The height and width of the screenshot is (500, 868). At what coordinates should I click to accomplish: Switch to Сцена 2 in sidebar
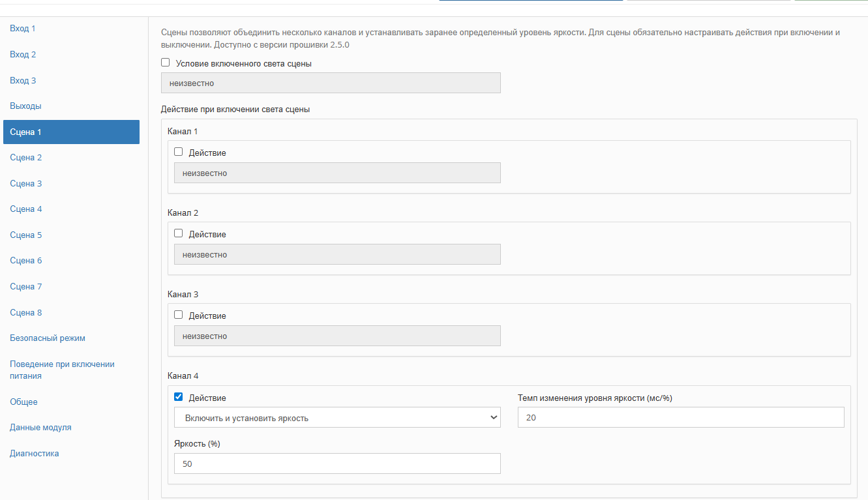(26, 157)
